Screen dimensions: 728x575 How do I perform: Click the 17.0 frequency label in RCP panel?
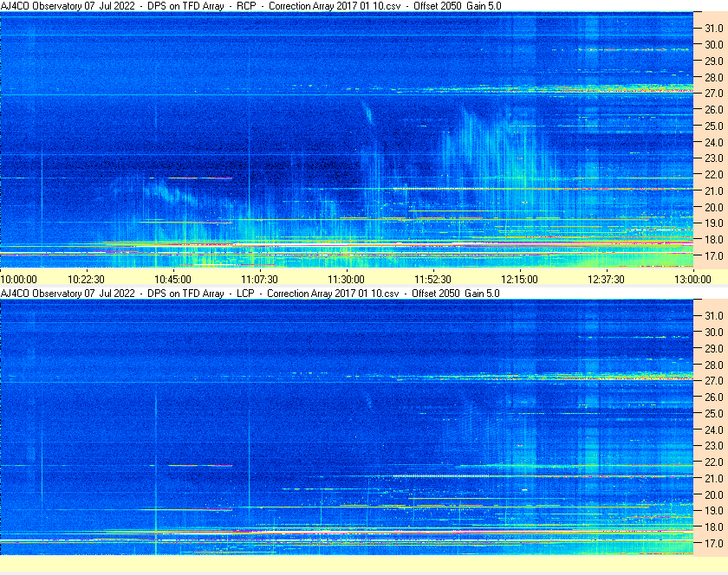(x=713, y=256)
